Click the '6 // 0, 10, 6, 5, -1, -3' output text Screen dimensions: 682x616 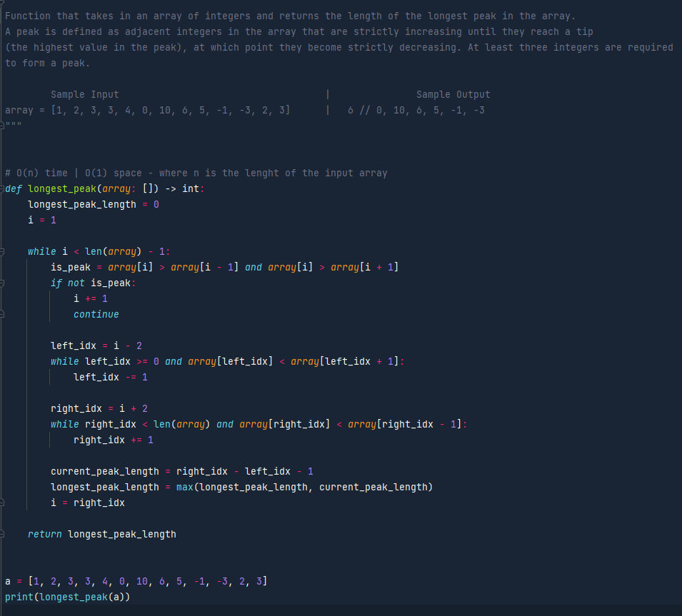[x=416, y=110]
